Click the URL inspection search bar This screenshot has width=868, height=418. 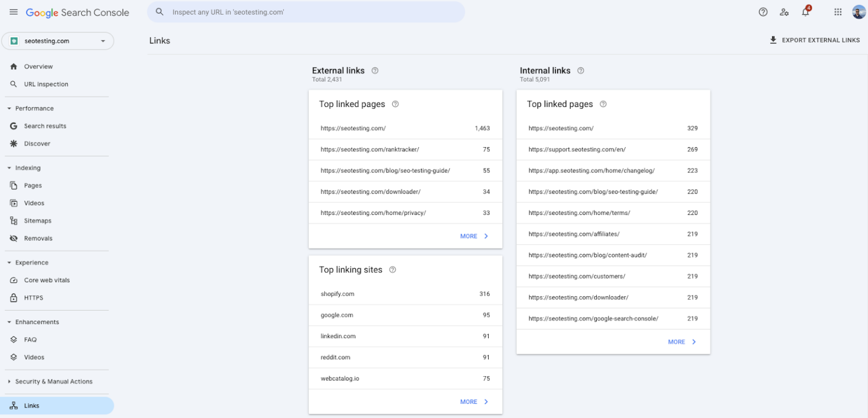pos(306,11)
